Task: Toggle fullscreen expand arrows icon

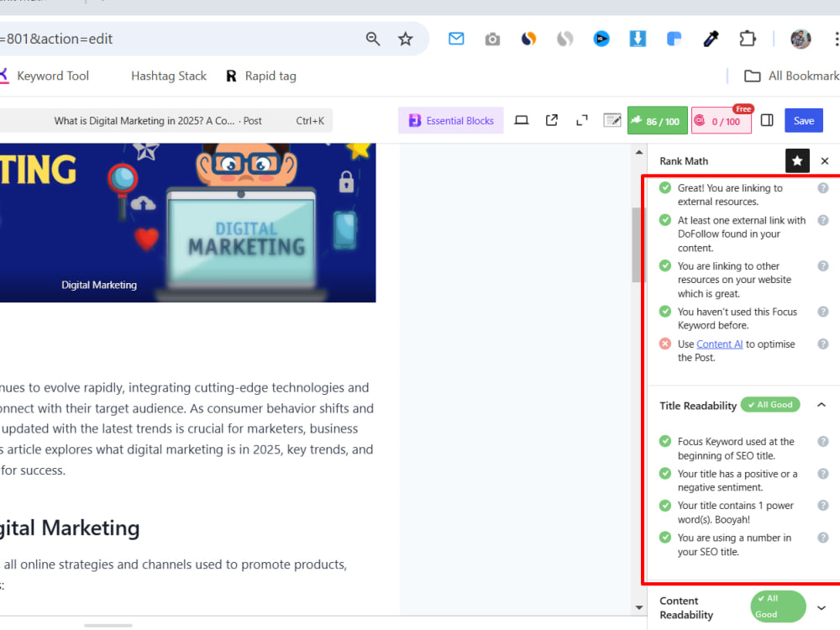Action: (582, 120)
